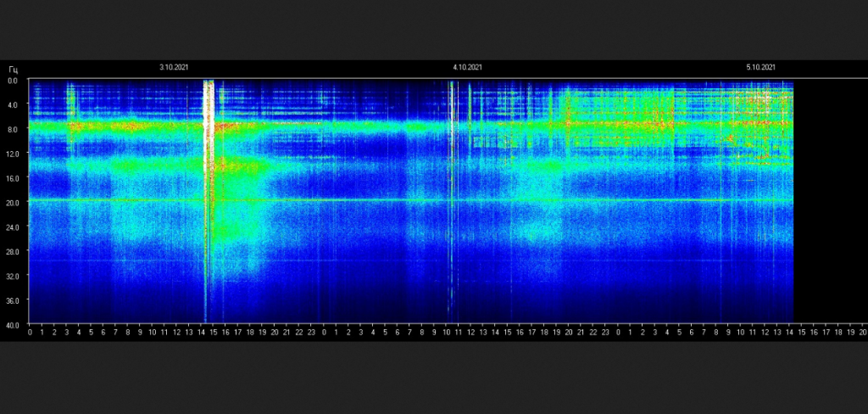Screen dimensions: 868x414
Task: Click the 4.0 frequency axis label
Action: click(x=13, y=105)
